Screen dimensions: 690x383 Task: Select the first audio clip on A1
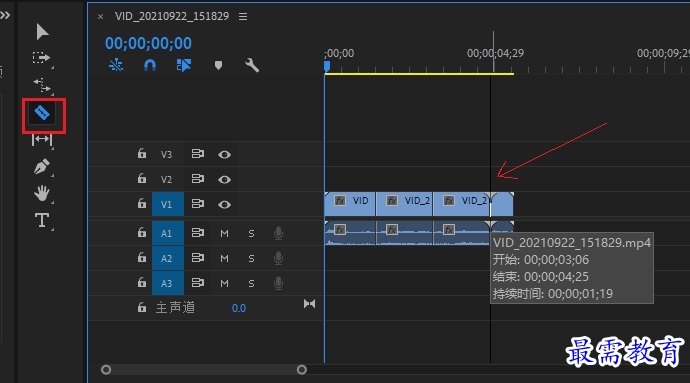point(350,233)
